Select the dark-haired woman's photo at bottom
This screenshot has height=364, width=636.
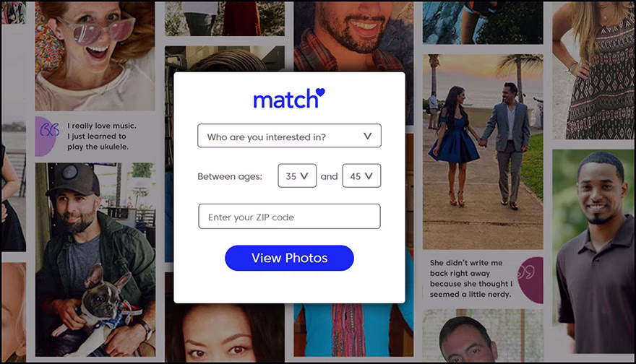[224, 332]
